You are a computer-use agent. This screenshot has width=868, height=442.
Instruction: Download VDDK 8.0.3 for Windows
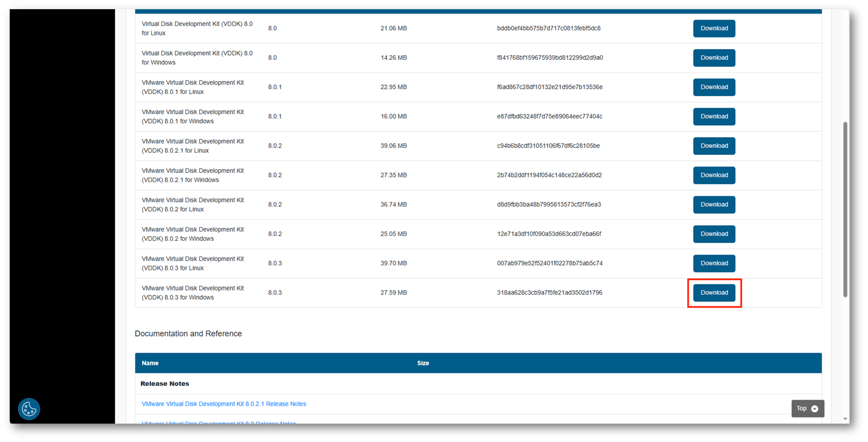[714, 292]
